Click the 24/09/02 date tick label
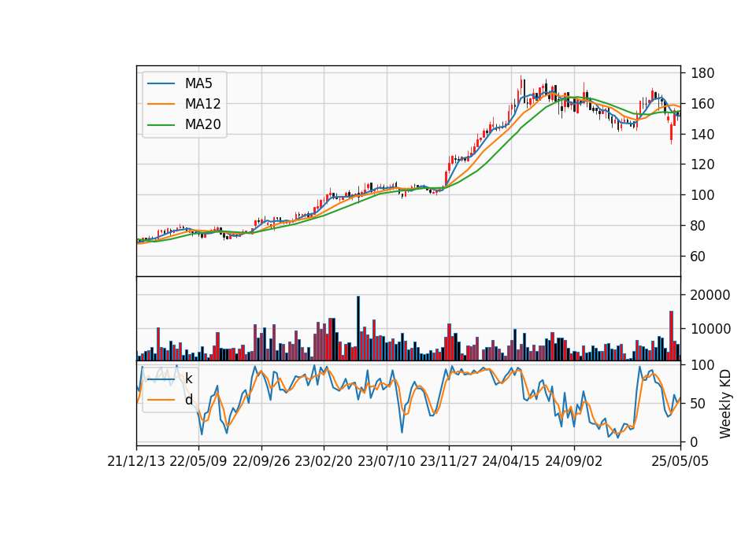This screenshot has width=756, height=543. click(x=574, y=461)
